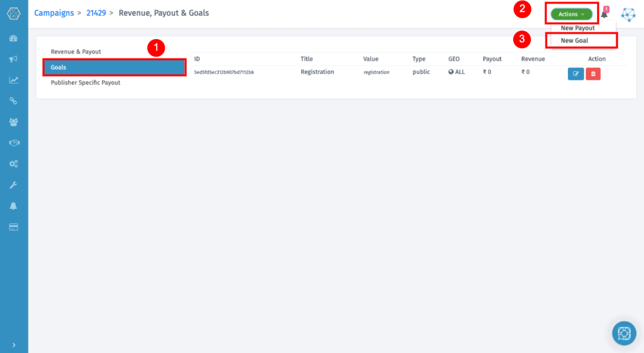Open the Actions dropdown button
This screenshot has width=644, height=353.
coord(572,14)
